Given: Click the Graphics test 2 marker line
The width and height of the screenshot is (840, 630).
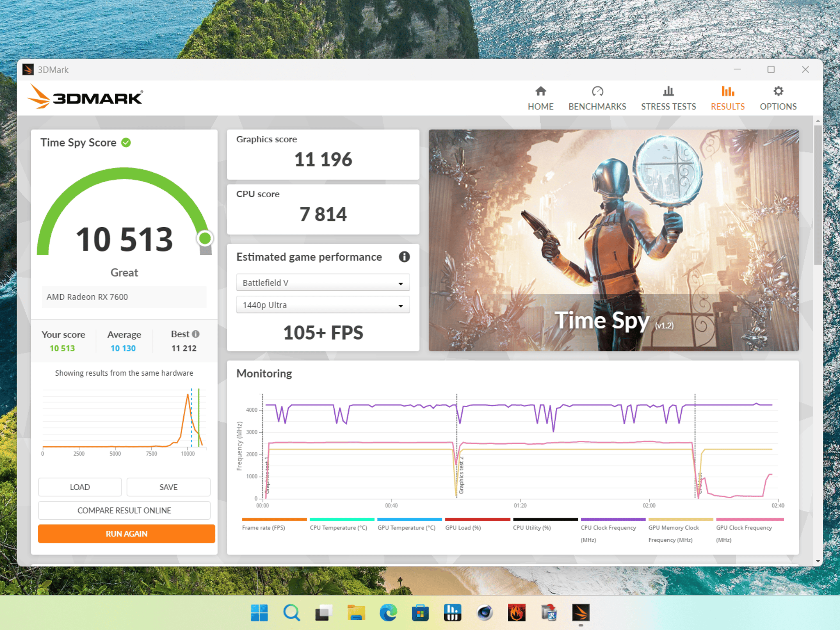Looking at the screenshot, I should [x=457, y=446].
